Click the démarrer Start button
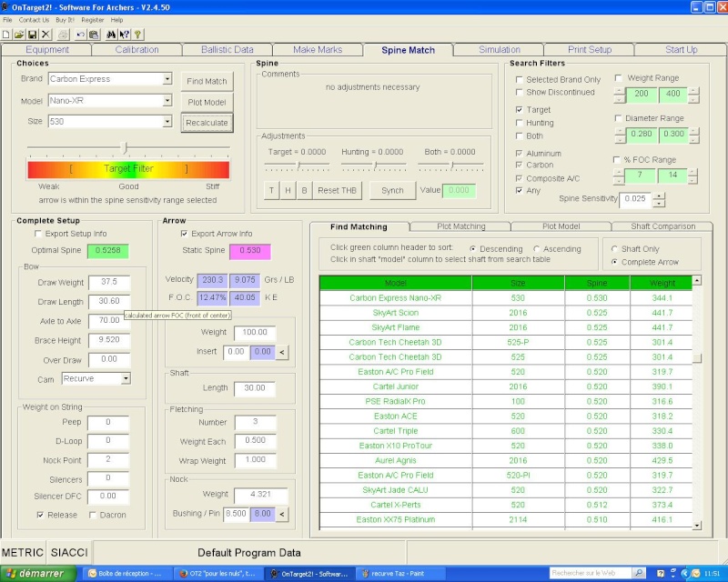The height and width of the screenshot is (582, 728). click(x=38, y=573)
